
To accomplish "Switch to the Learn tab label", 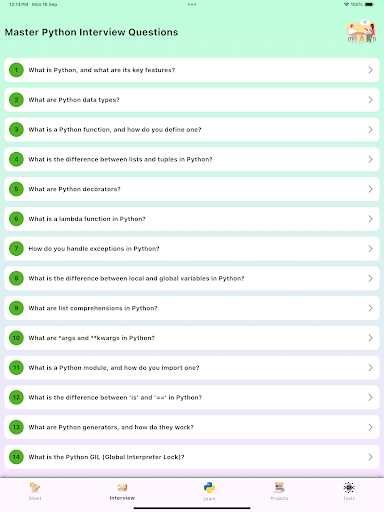I will (x=209, y=499).
